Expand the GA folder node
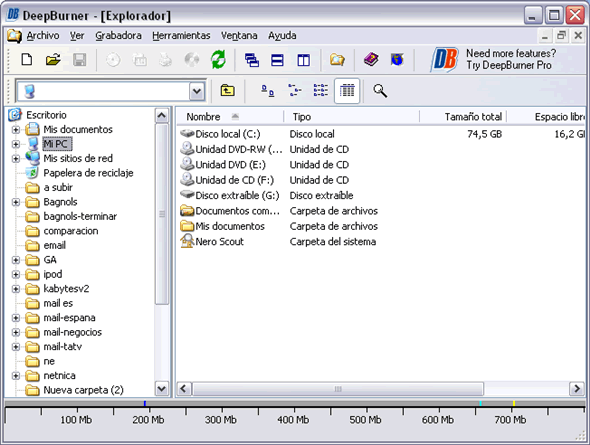This screenshot has height=445, width=590. (x=15, y=260)
